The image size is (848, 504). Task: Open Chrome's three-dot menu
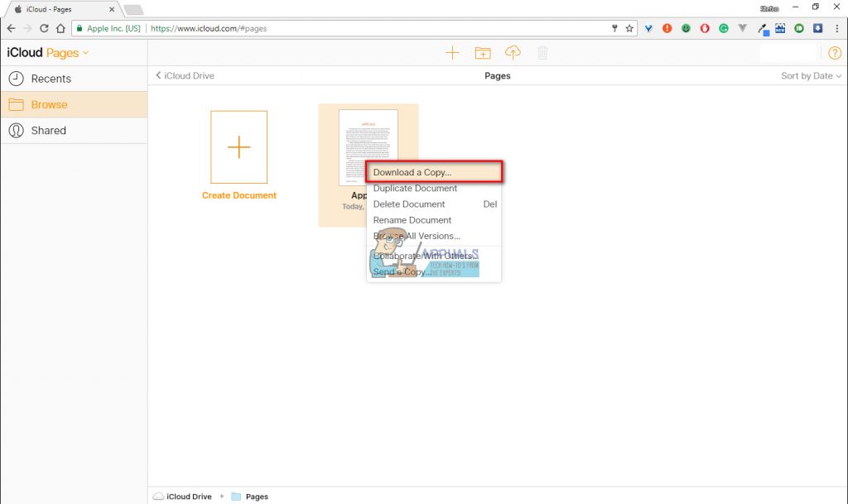[836, 28]
